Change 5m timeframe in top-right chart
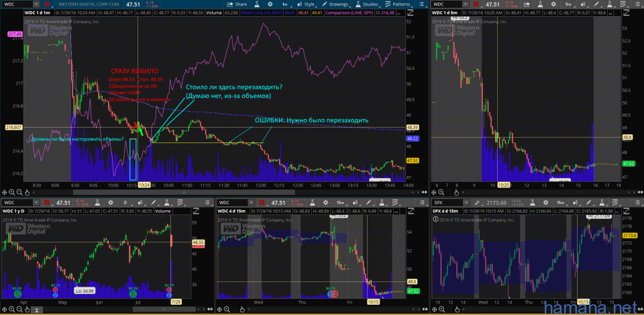This screenshot has width=644, height=315. pos(568,5)
